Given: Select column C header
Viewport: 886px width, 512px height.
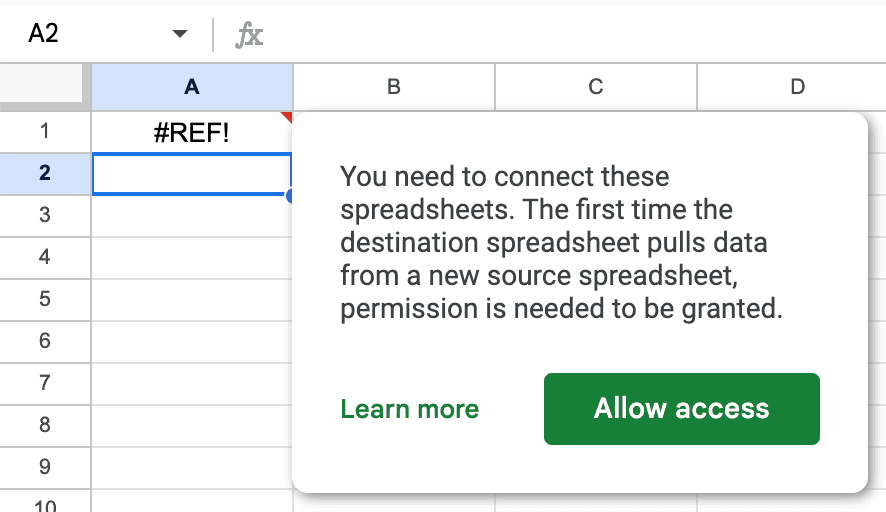Looking at the screenshot, I should [596, 87].
